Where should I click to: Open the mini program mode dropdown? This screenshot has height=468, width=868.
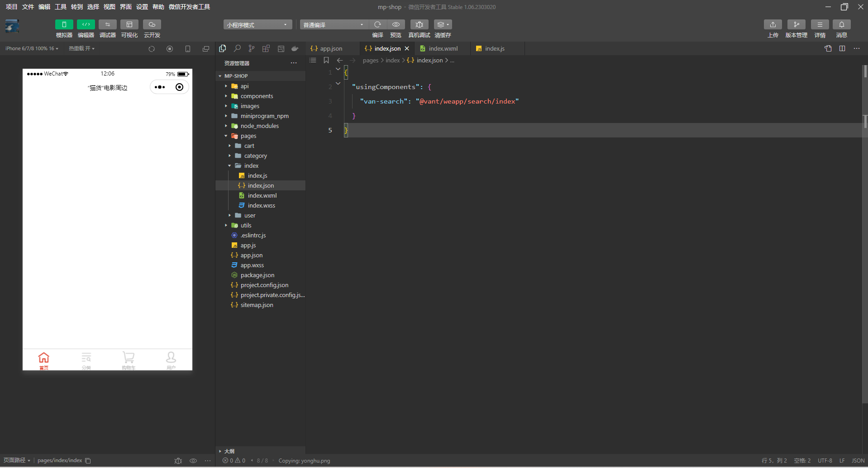coord(258,24)
